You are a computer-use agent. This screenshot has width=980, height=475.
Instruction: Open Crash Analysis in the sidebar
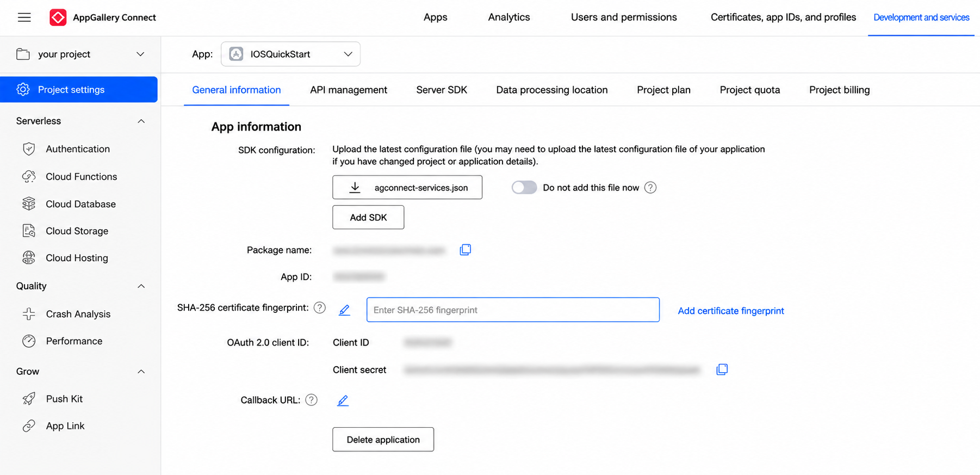point(78,314)
